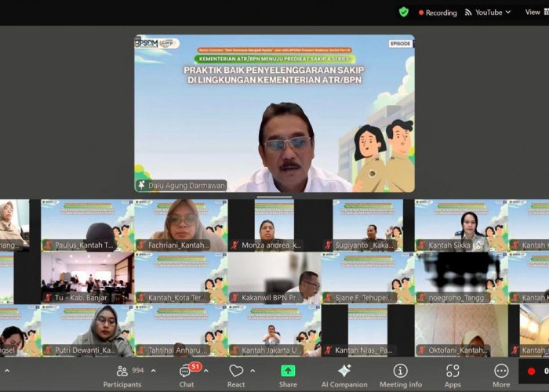Select Putri Dewanti's video tile
This screenshot has height=392, width=549.
pos(87,330)
